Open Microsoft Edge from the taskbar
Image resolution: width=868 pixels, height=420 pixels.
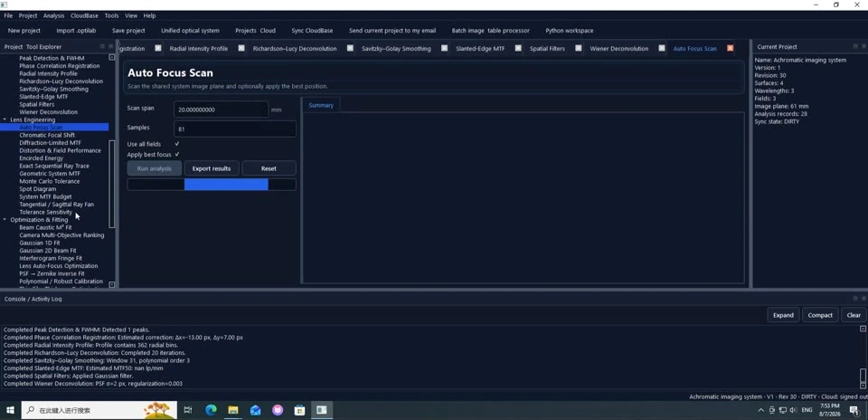(x=211, y=410)
